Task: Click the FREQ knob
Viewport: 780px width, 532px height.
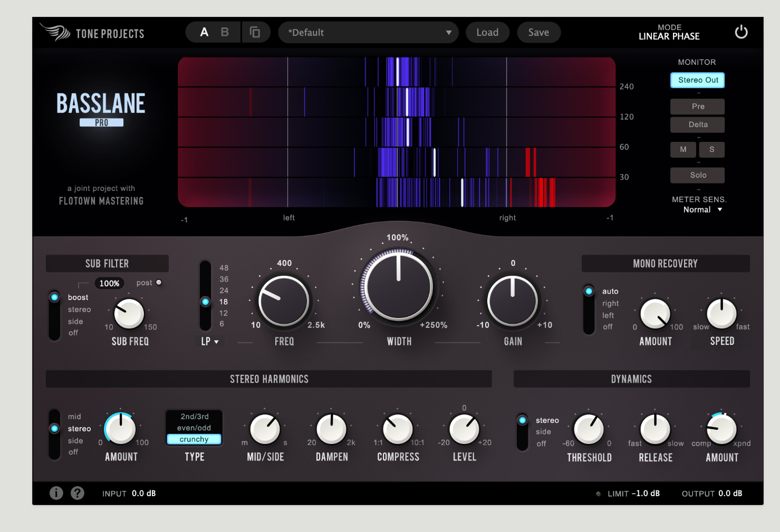Action: [x=284, y=301]
